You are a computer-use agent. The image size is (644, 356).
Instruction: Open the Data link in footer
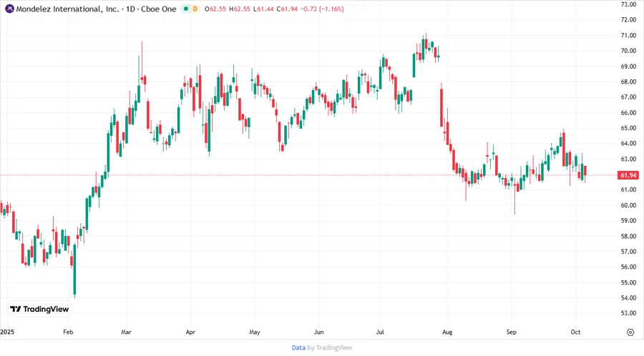click(x=298, y=347)
